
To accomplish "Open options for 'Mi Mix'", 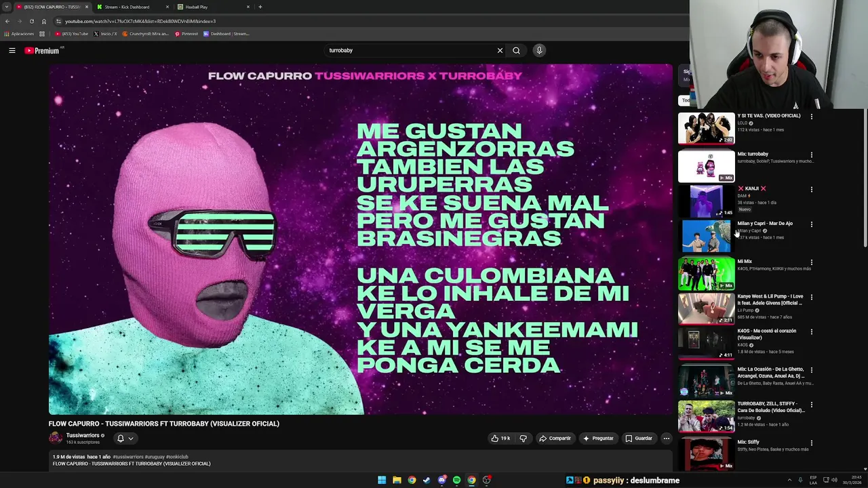I will [811, 262].
